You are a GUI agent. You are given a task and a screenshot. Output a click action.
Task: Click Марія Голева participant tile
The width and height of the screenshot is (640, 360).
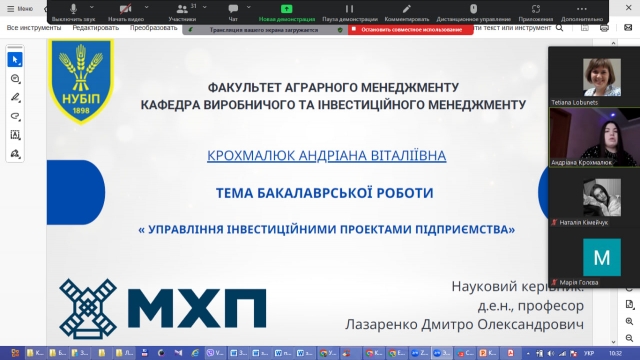[602, 257]
